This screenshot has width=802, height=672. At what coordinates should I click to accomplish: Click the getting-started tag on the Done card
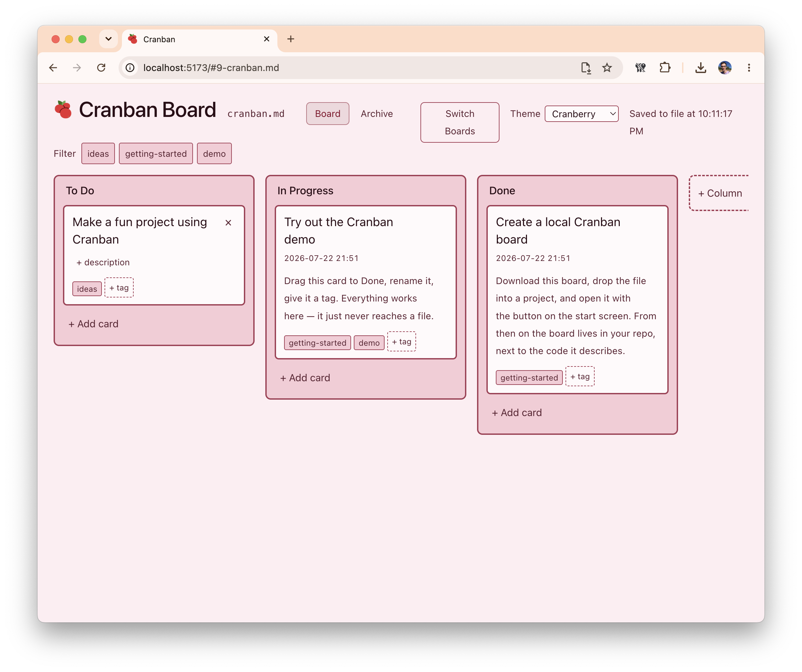[x=529, y=377]
